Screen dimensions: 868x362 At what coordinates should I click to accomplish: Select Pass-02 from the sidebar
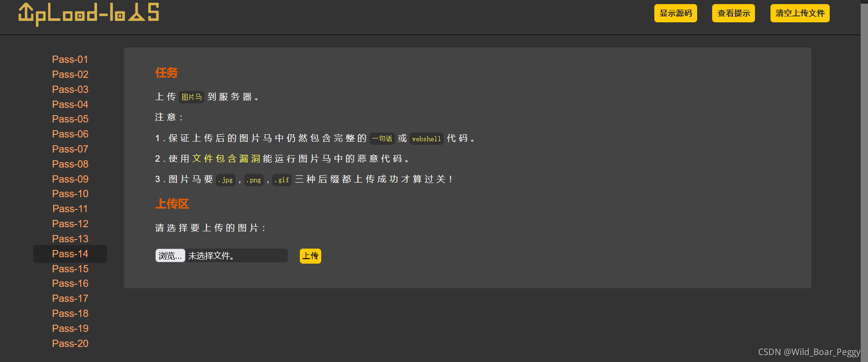(x=70, y=74)
